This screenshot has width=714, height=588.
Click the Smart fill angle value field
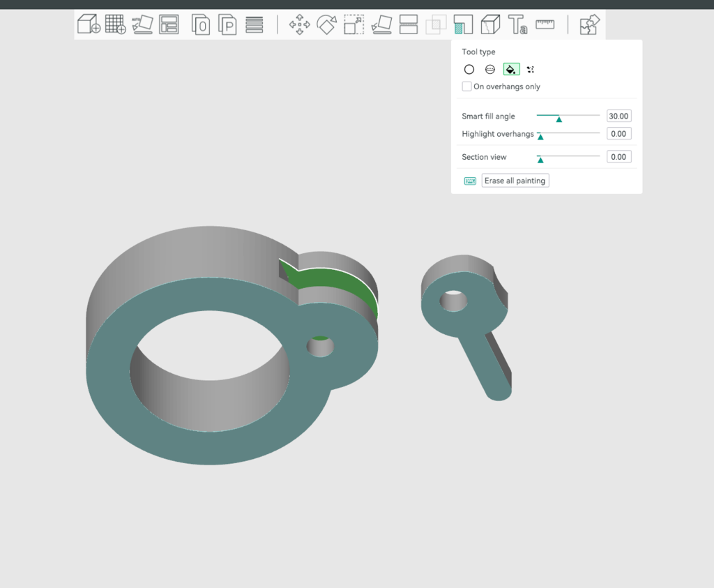click(x=618, y=116)
